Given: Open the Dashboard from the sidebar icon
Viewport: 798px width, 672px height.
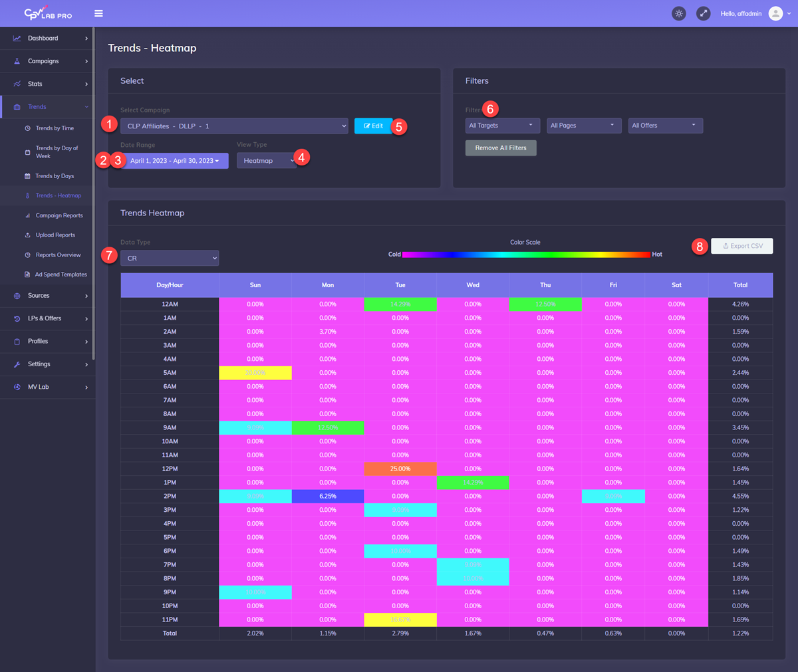Looking at the screenshot, I should point(15,38).
